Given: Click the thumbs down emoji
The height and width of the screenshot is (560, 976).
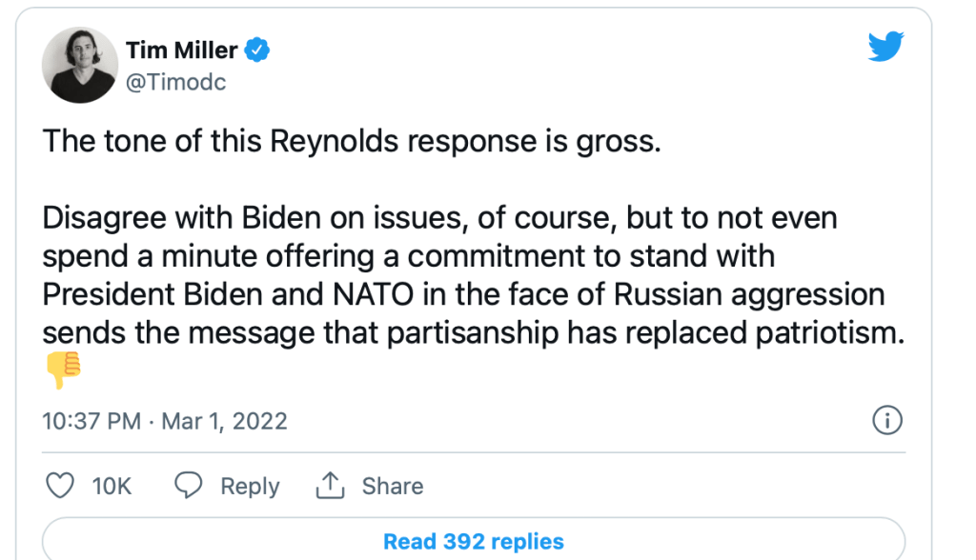Looking at the screenshot, I should 63,370.
